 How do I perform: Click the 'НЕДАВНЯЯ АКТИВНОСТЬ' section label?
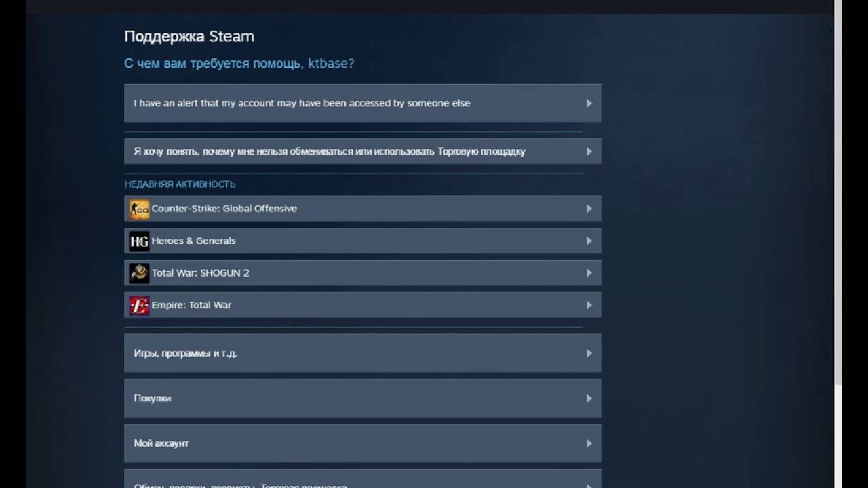tap(180, 184)
